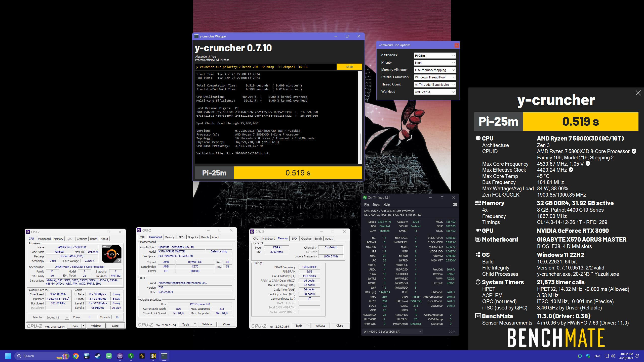Switch to the Bench tab in the CPU-Z Vermeer window
644x362 pixels.
pyautogui.click(x=94, y=239)
